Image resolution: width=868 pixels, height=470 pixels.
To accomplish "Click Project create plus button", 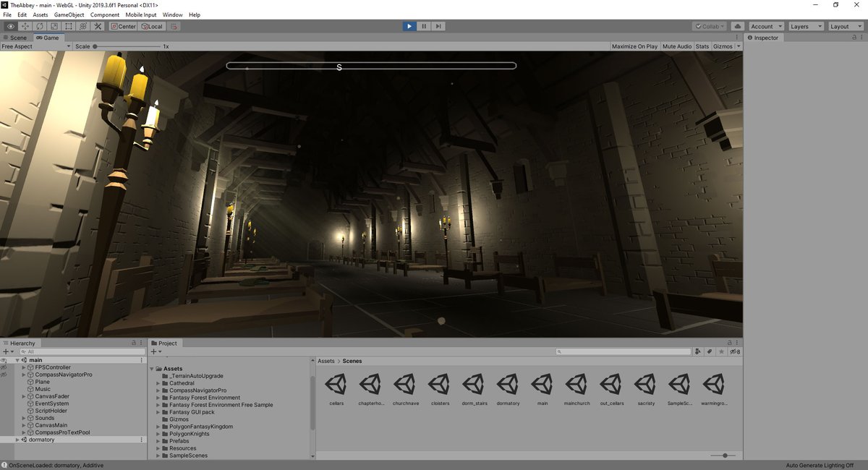I will click(156, 351).
